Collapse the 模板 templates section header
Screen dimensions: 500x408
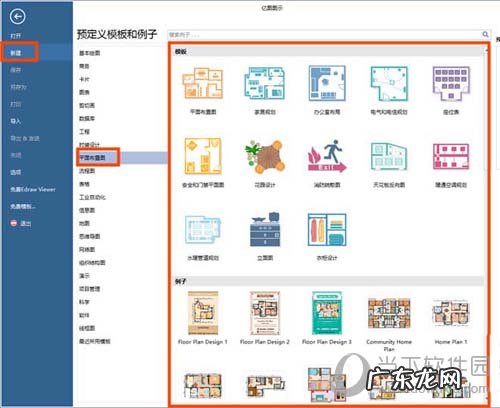point(329,52)
